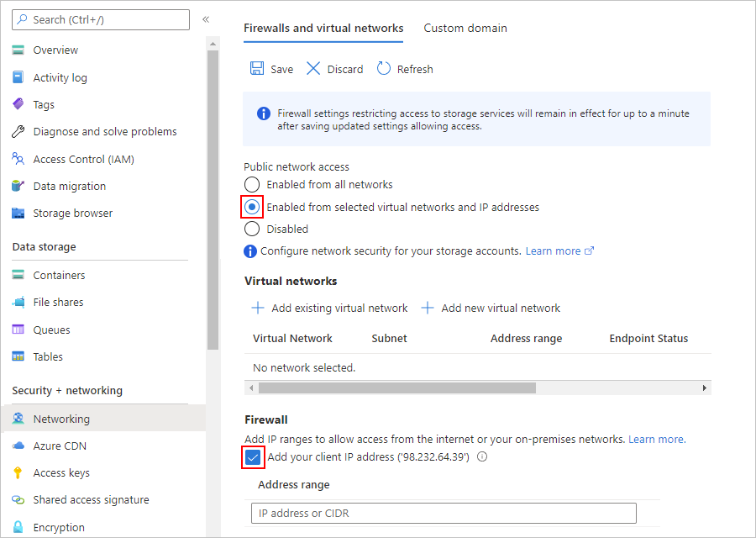Open the Diagnose and solve problems menu item
The height and width of the screenshot is (538, 756).
pyautogui.click(x=104, y=132)
